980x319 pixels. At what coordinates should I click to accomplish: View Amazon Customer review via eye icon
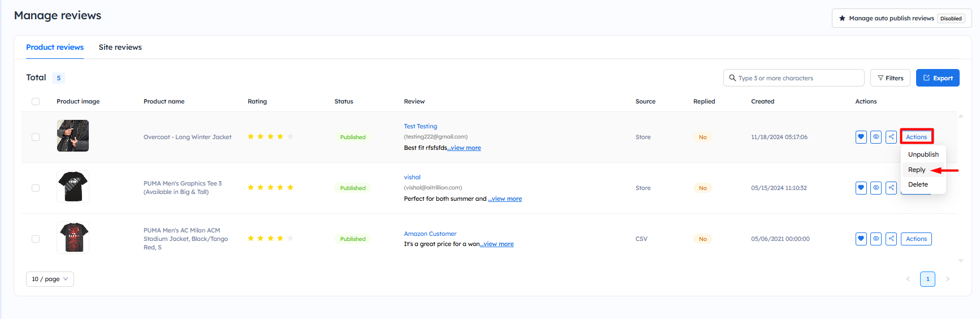(x=876, y=239)
